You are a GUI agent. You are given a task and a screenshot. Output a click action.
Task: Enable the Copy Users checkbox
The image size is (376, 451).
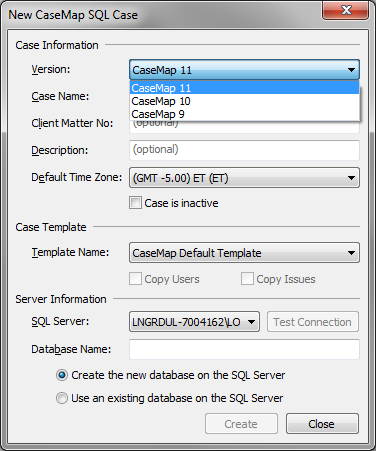point(135,279)
